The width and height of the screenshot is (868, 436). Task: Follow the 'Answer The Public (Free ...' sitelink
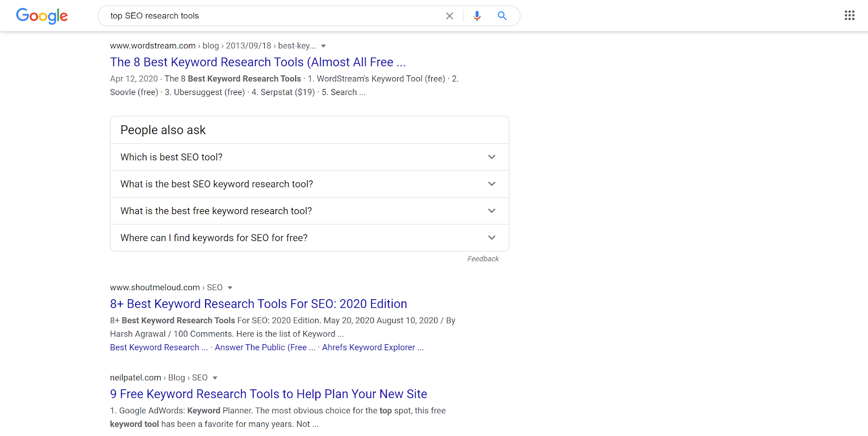click(265, 347)
